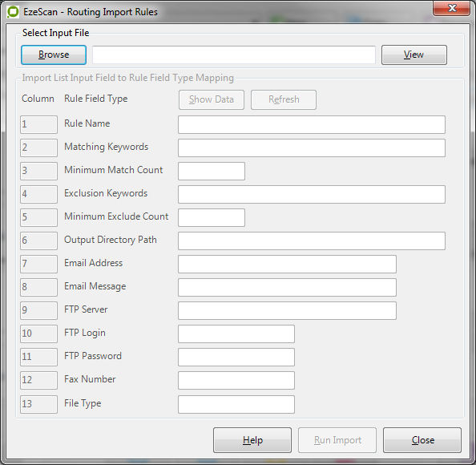The width and height of the screenshot is (476, 465).
Task: Click the Minimum Match Count field
Action: (212, 171)
